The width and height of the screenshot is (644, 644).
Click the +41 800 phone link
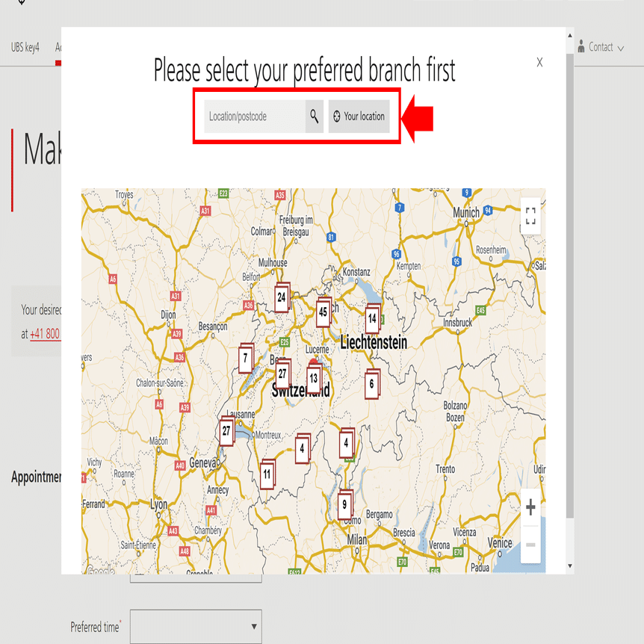click(x=45, y=333)
